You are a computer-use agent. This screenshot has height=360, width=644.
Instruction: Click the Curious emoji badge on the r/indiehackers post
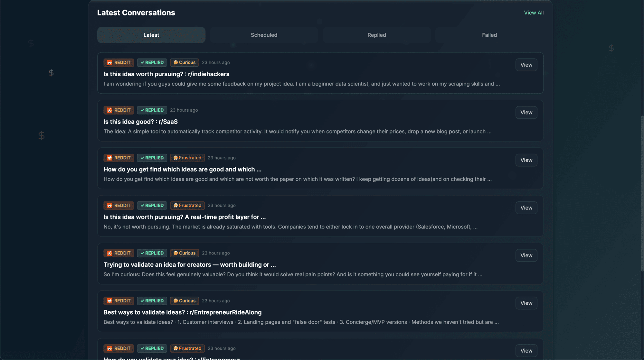click(x=184, y=62)
